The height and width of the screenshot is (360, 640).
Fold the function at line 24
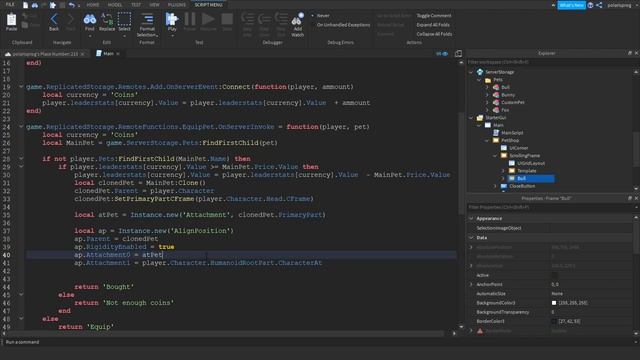[21, 127]
